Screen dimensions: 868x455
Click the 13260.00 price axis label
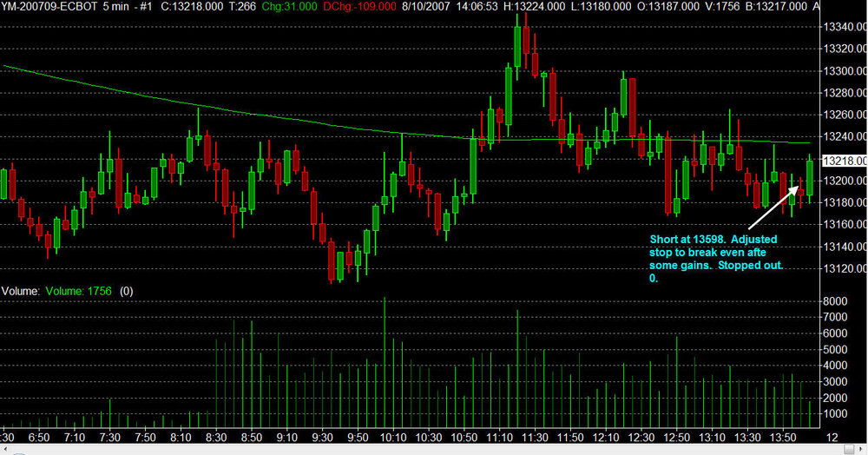(845, 115)
